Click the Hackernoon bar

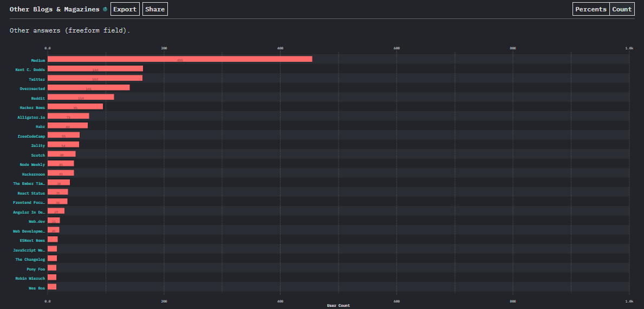pos(61,173)
